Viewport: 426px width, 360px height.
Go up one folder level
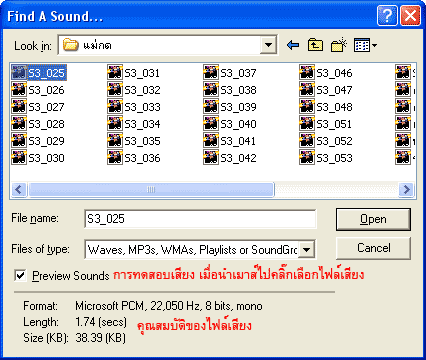pos(315,45)
